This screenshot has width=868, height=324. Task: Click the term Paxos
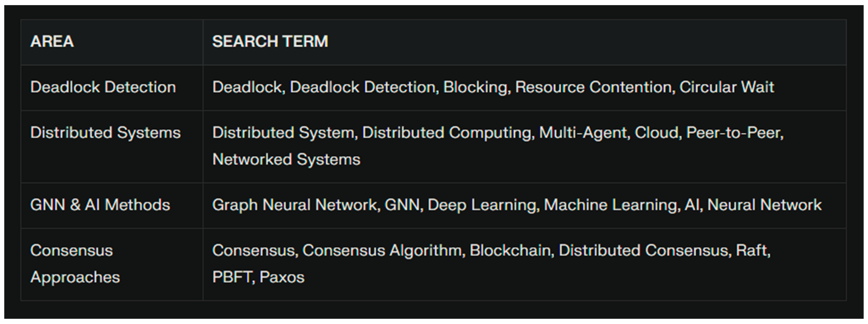click(282, 277)
